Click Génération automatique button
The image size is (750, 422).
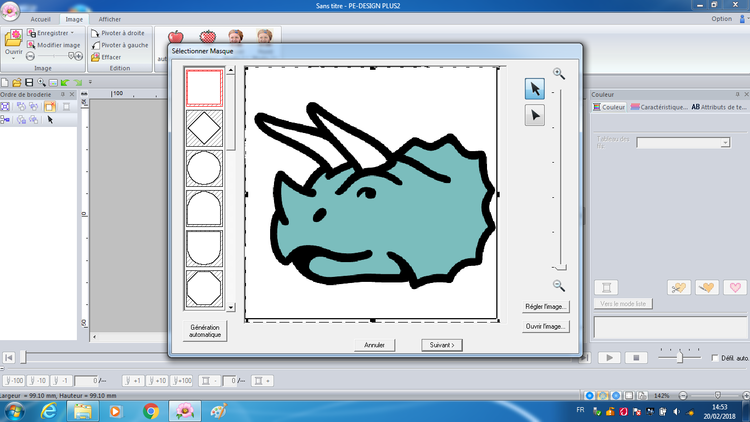(x=205, y=331)
